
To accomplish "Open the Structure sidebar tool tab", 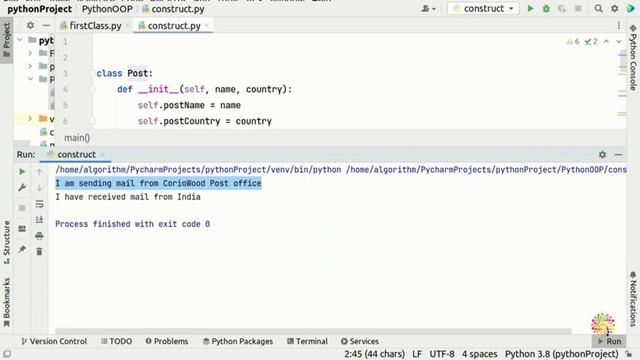I will tap(7, 242).
